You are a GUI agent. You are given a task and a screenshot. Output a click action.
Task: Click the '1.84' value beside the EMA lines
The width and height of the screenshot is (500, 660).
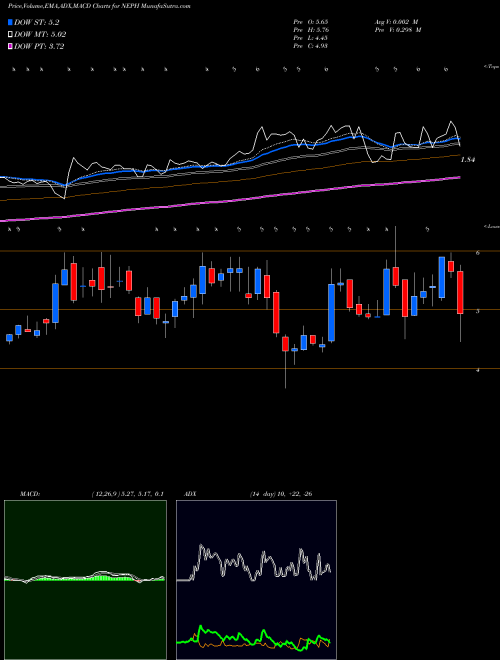pyautogui.click(x=468, y=160)
